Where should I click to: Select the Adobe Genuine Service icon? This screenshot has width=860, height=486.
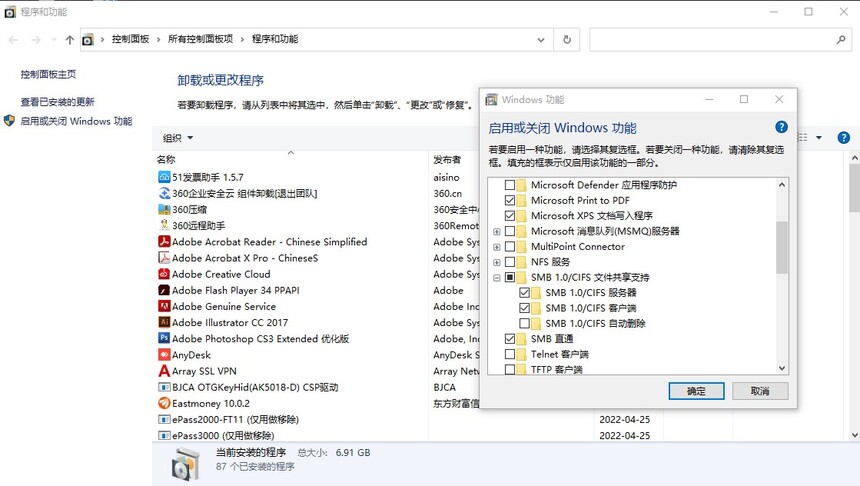tap(164, 306)
